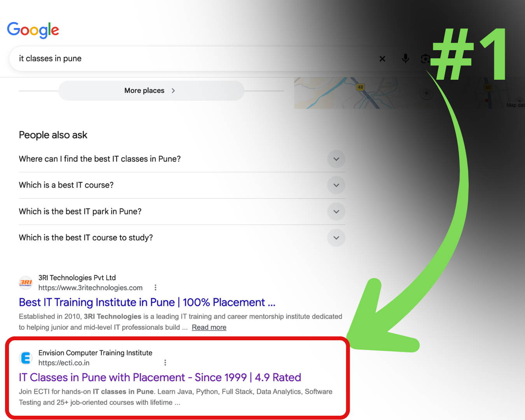Click the 'People also ask' heading
The height and width of the screenshot is (420, 525).
pyautogui.click(x=53, y=135)
